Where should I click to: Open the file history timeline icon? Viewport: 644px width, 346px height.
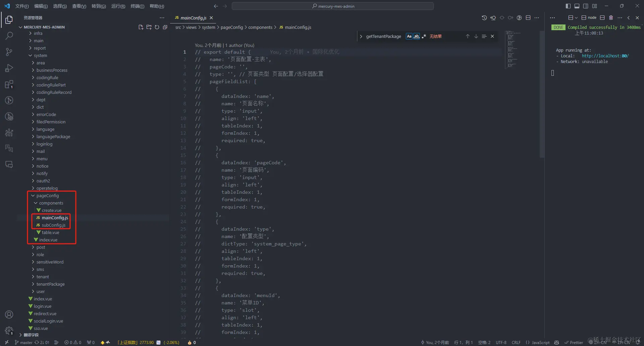click(x=484, y=18)
